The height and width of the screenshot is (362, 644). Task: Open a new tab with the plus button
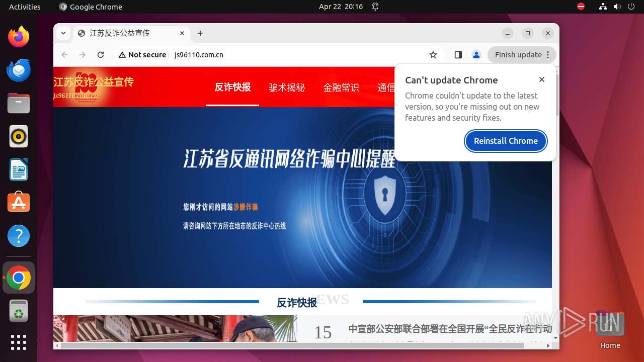[x=200, y=33]
